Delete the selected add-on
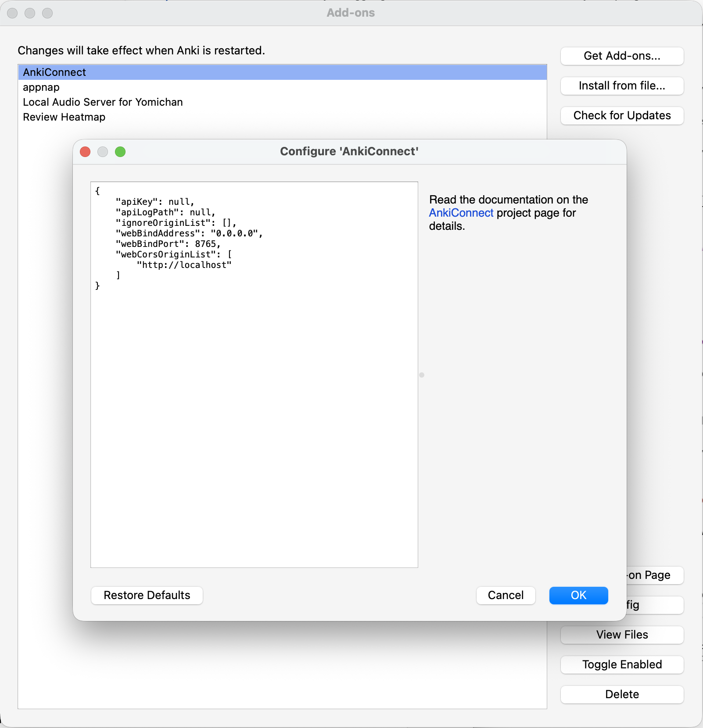 [622, 694]
